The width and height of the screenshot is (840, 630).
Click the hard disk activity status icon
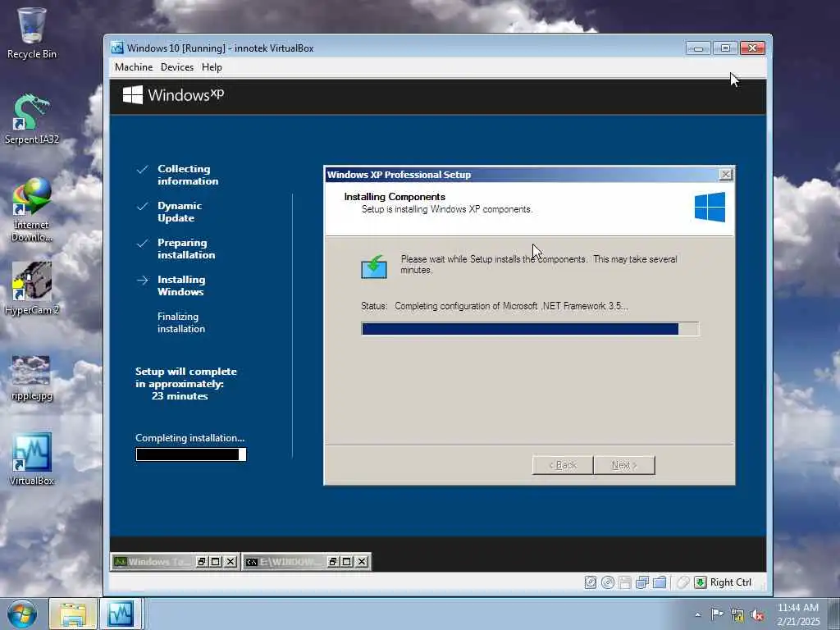click(x=591, y=582)
